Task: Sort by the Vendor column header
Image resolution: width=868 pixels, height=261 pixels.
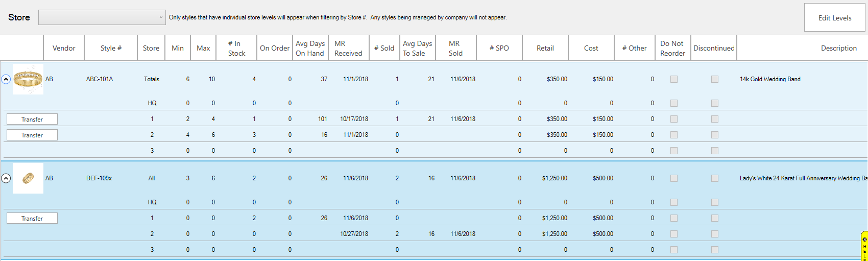Action: click(64, 48)
